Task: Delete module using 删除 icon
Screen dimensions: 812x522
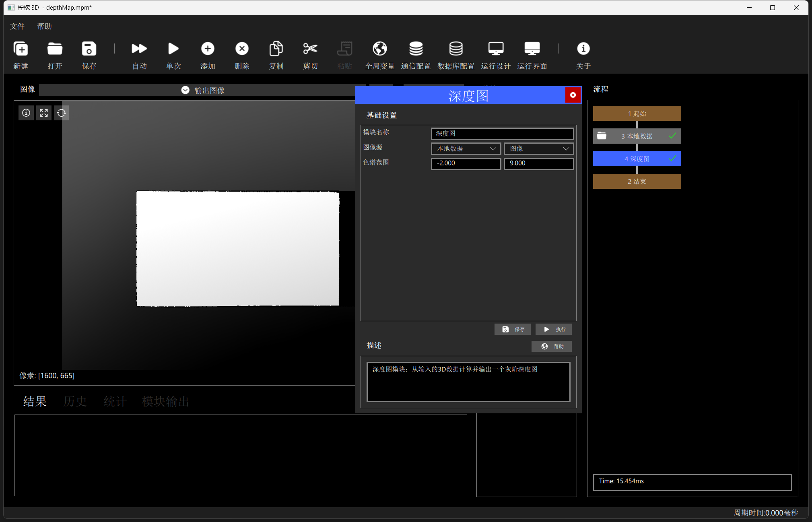Action: [x=242, y=49]
